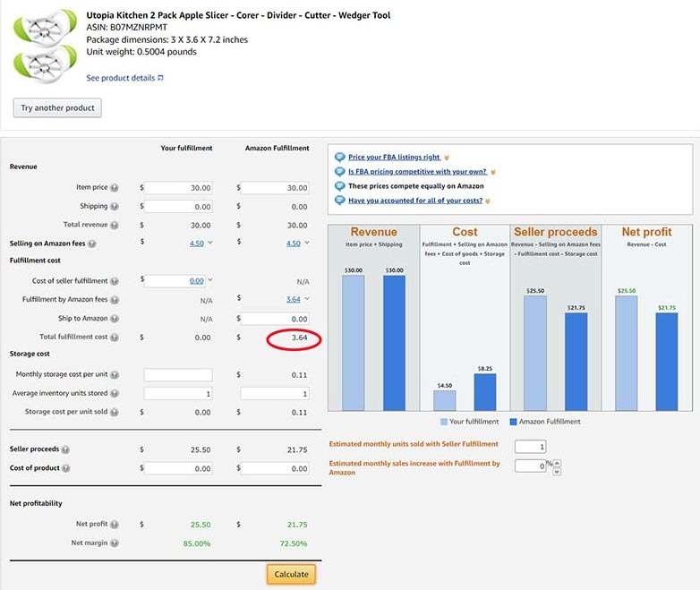Image resolution: width=700 pixels, height=590 pixels.
Task: Expand Fulfillment by Amazon fees 3.64 dropdown arrow
Action: (x=307, y=299)
